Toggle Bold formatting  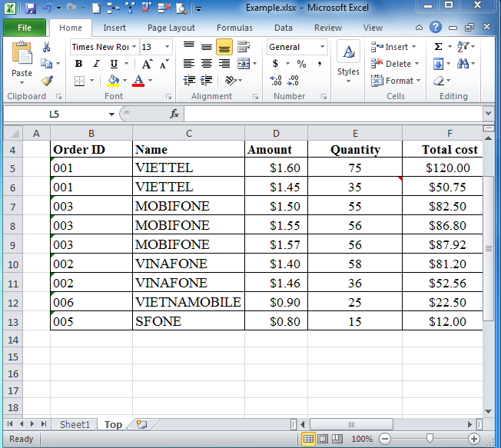click(x=78, y=64)
